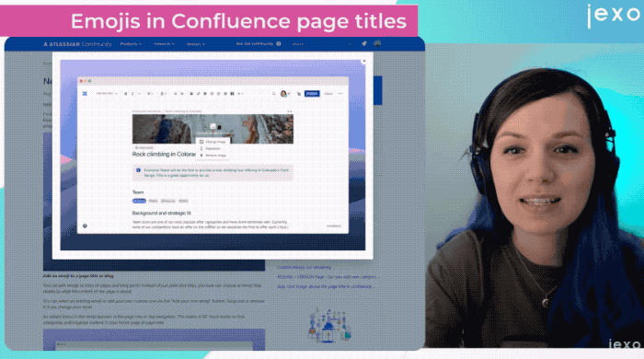Open more formatting options in editor toolbar
Viewport: 644px width, 359px height.
point(140,94)
